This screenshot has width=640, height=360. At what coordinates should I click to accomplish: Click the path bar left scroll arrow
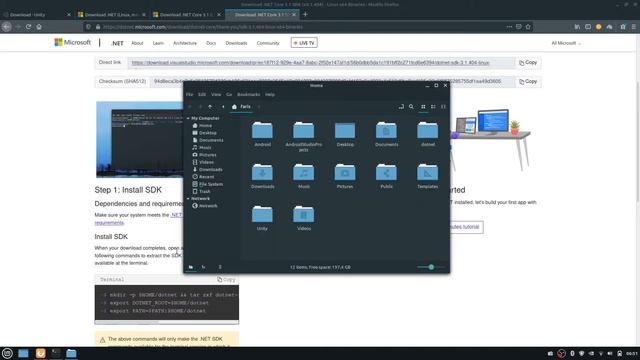click(223, 107)
